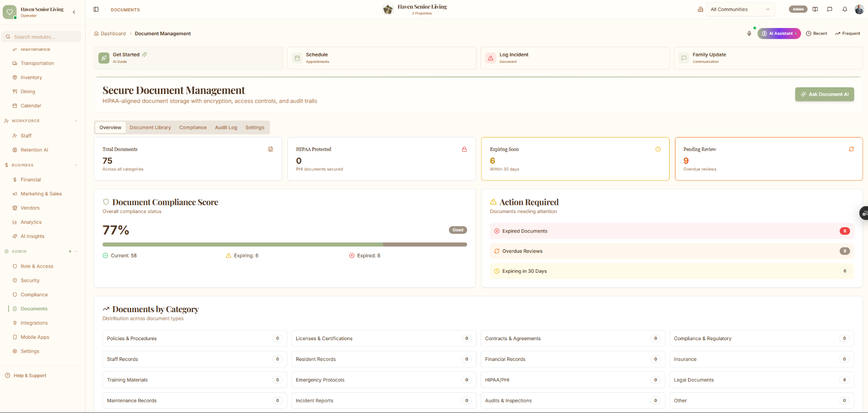Click the Schedule calendar icon
Viewport: 868px width, 413px height.
[x=297, y=58]
